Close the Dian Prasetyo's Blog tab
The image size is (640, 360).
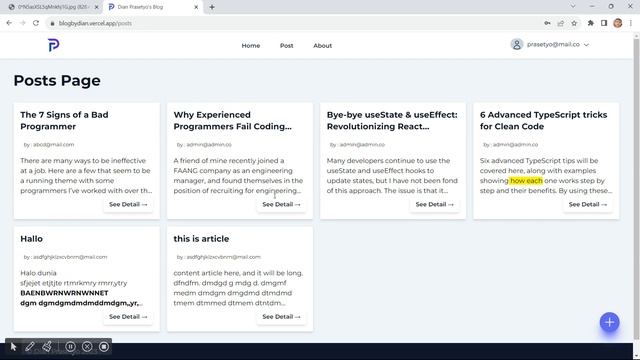(196, 7)
